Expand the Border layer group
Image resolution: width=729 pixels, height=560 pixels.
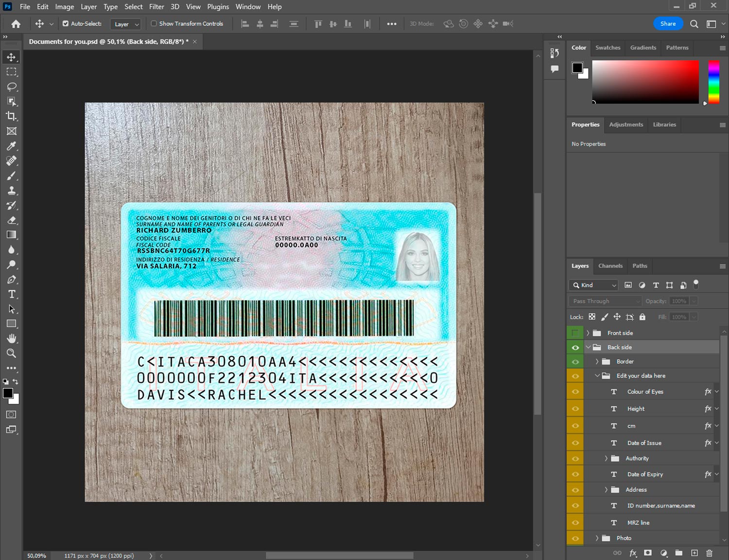tap(597, 362)
